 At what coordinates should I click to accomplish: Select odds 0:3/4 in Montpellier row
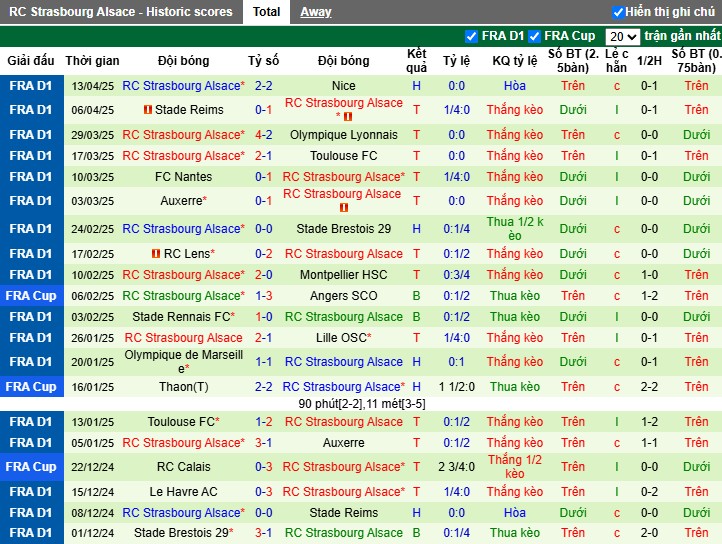456,275
